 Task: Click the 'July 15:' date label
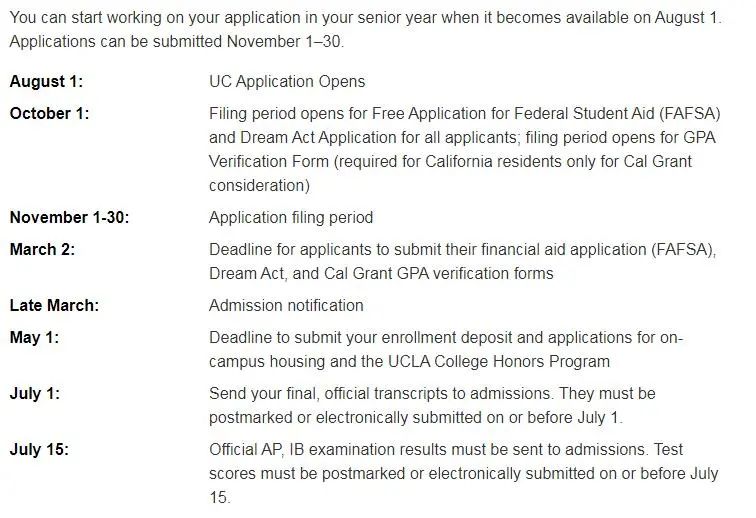pos(39,450)
